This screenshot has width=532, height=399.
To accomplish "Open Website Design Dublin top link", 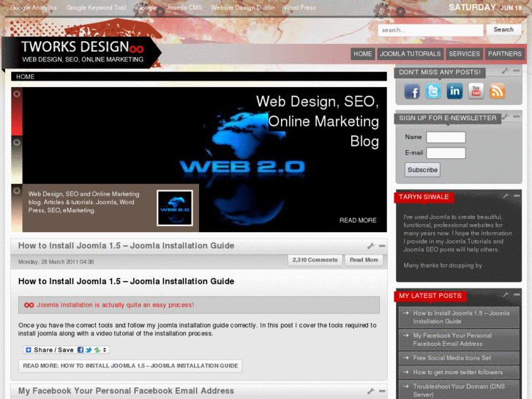I will click(x=243, y=7).
